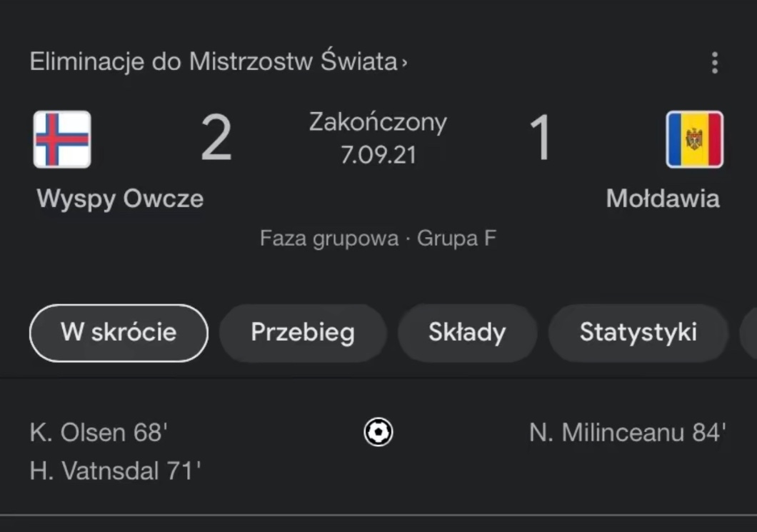Image resolution: width=757 pixels, height=532 pixels.
Task: Click the Faroe Islands flag icon
Action: (x=62, y=139)
